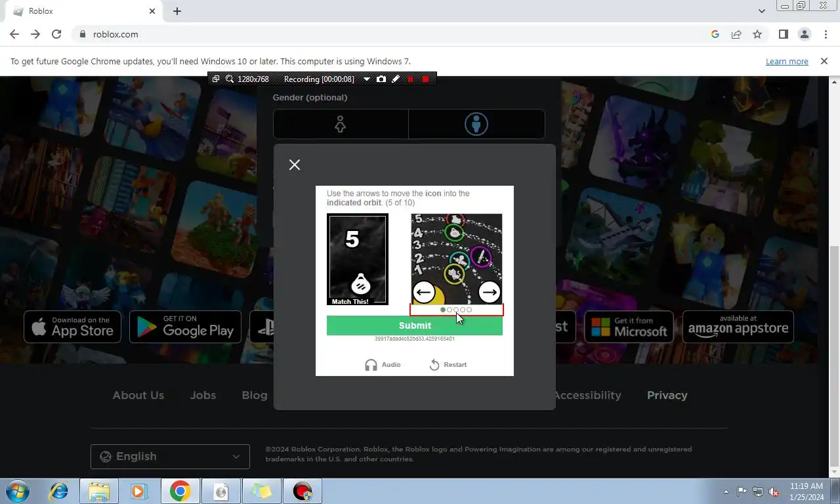
Task: Open Chrome three-dot menu
Action: pos(826,34)
